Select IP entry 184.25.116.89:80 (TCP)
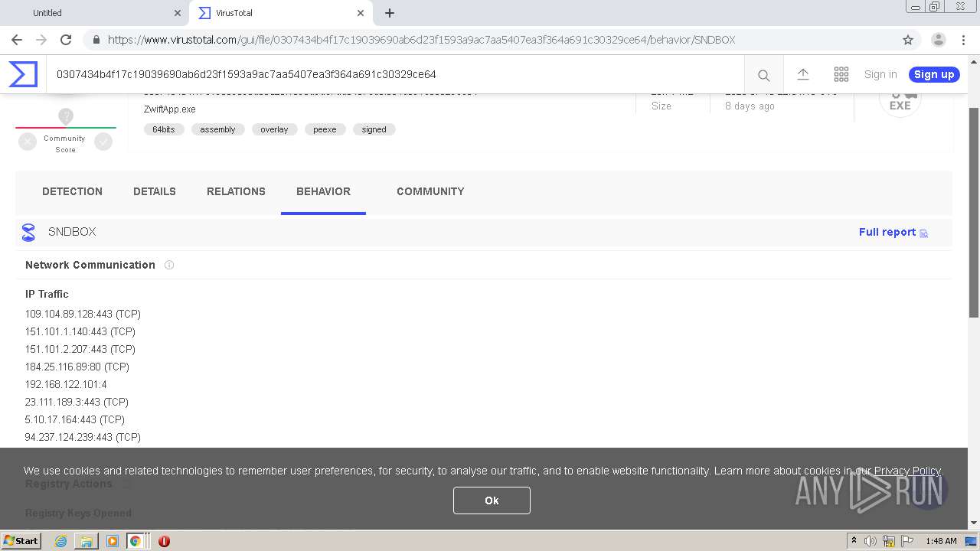This screenshot has width=980, height=551. tap(77, 367)
